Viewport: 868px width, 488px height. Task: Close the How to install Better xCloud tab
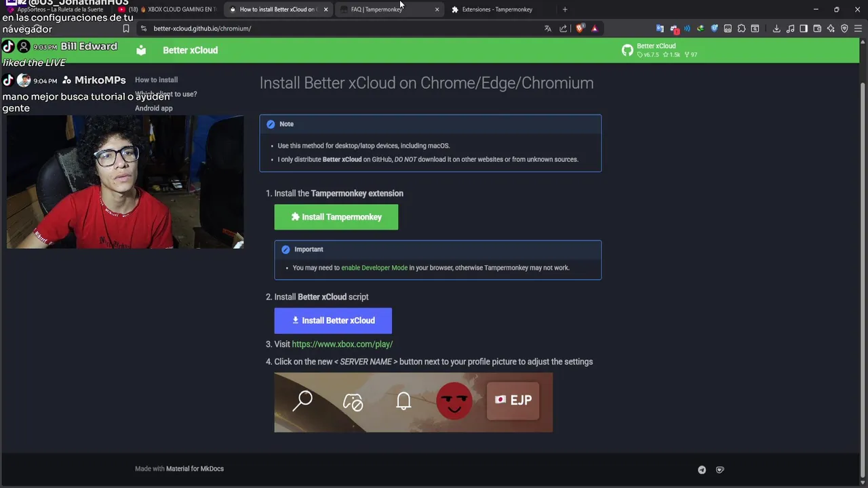coord(325,9)
